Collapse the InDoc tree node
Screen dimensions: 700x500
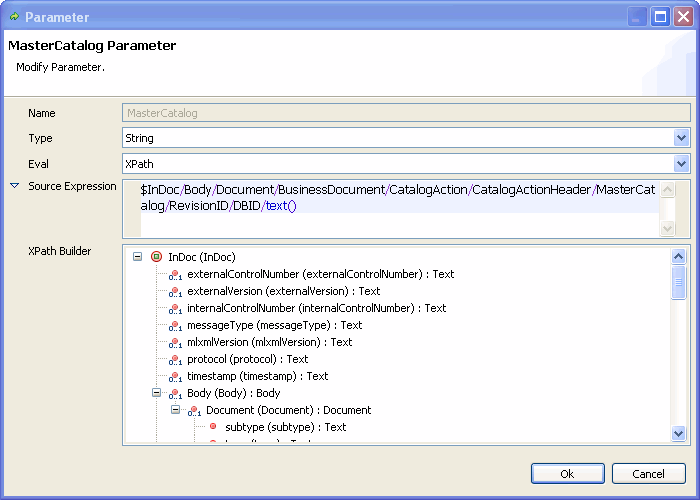click(137, 257)
